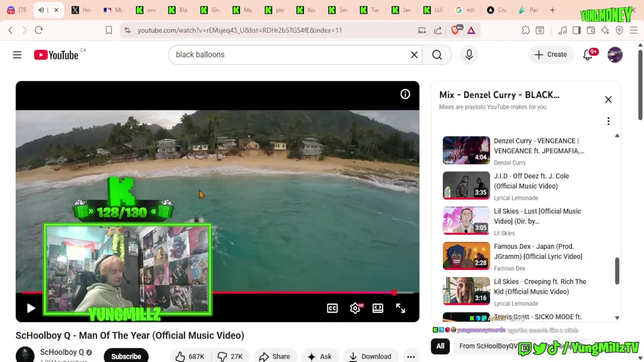644x362 pixels.
Task: Open the media control music note icon
Action: 562,30
